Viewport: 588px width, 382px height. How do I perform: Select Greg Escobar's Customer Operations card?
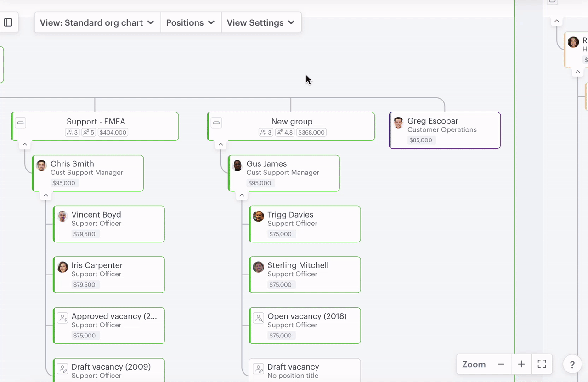point(444,130)
